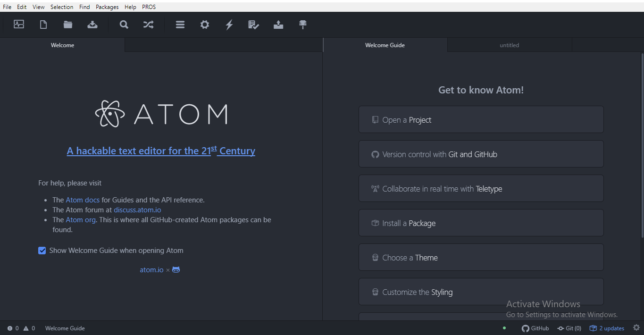644x335 pixels.
Task: Click the green dot indicator in the status bar
Action: 504,328
